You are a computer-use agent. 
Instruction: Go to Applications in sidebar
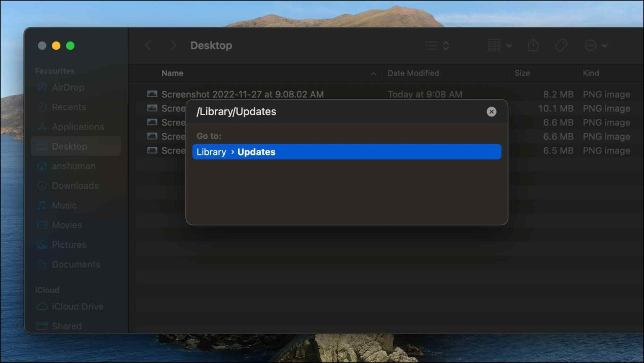(78, 127)
